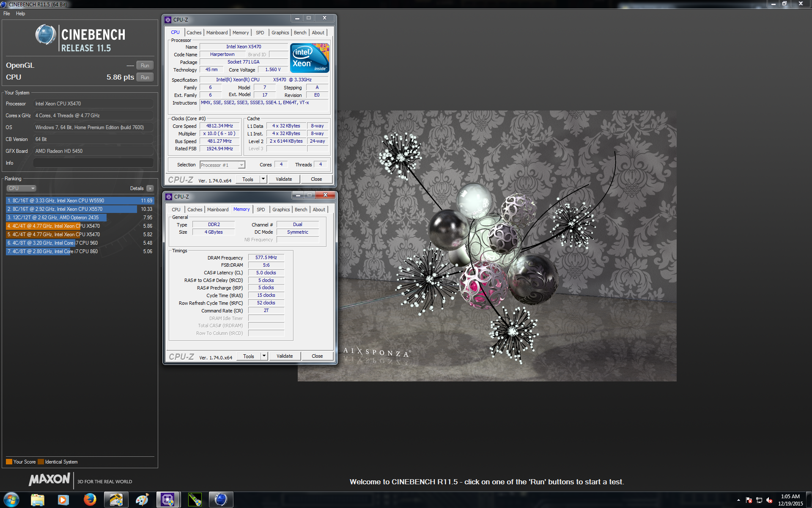Click the network tray icon
The width and height of the screenshot is (812, 508).
tap(759, 500)
